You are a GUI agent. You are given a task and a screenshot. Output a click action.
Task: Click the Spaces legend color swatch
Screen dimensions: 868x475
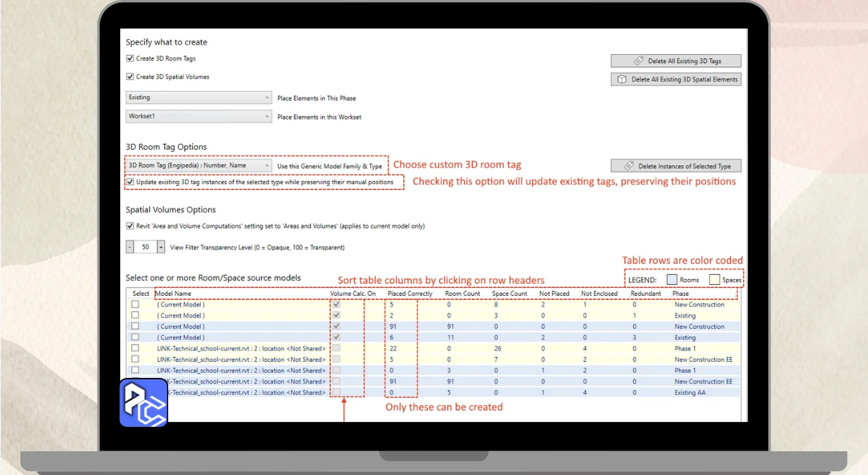(x=714, y=280)
